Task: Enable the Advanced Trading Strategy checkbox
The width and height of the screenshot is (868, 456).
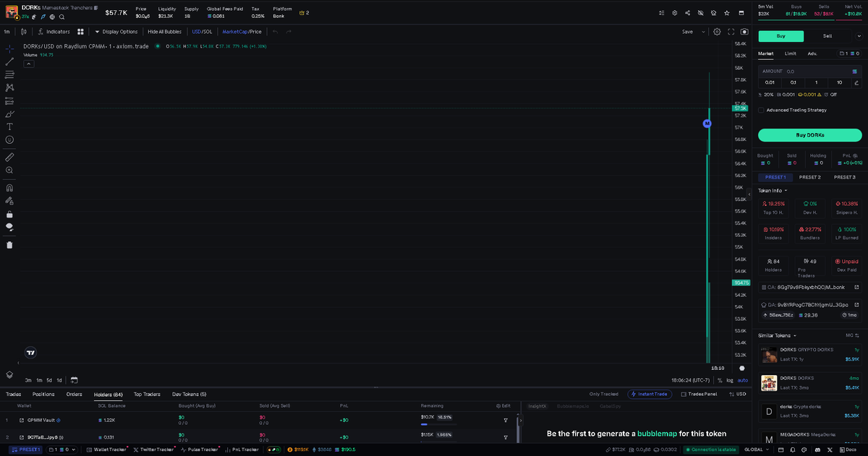Action: point(761,110)
